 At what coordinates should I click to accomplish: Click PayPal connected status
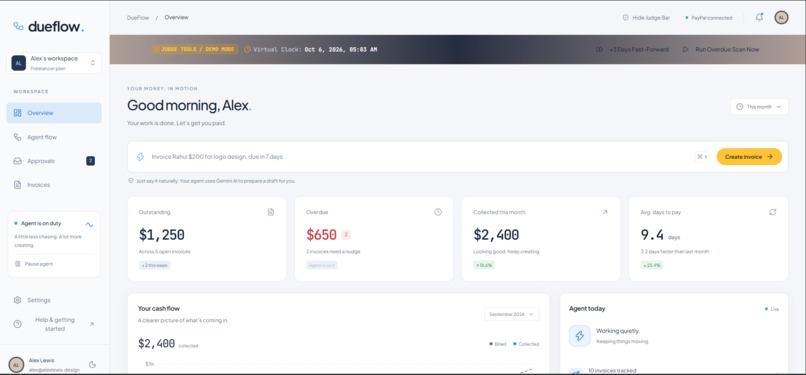(x=709, y=17)
